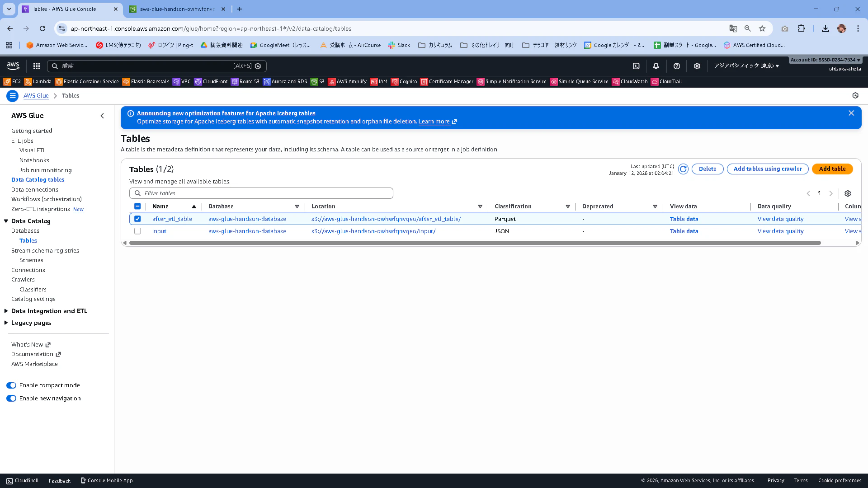Image resolution: width=868 pixels, height=488 pixels.
Task: Open the Tokyo region selector dropdown
Action: (x=746, y=66)
